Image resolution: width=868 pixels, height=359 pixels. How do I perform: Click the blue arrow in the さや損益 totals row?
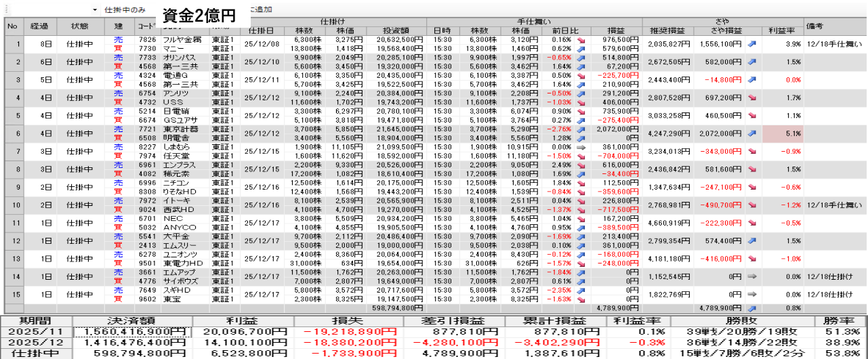(x=751, y=307)
